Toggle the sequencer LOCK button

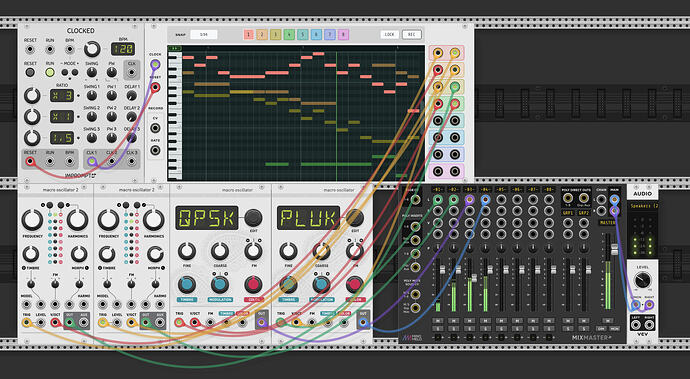389,34
